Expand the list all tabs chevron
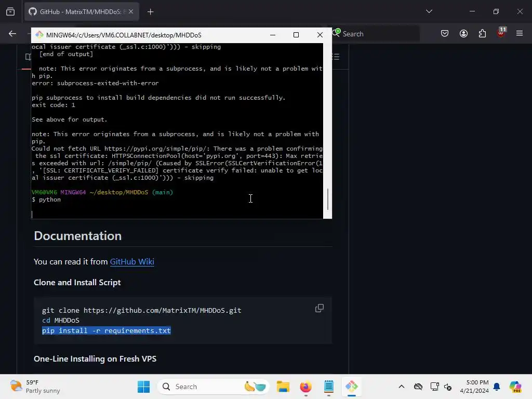Screen dimensions: 532x399 click(x=429, y=11)
